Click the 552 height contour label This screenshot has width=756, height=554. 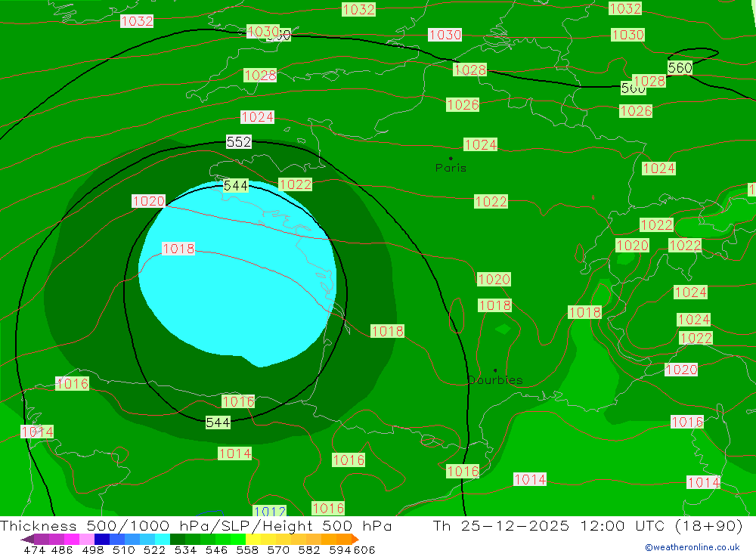(x=238, y=142)
